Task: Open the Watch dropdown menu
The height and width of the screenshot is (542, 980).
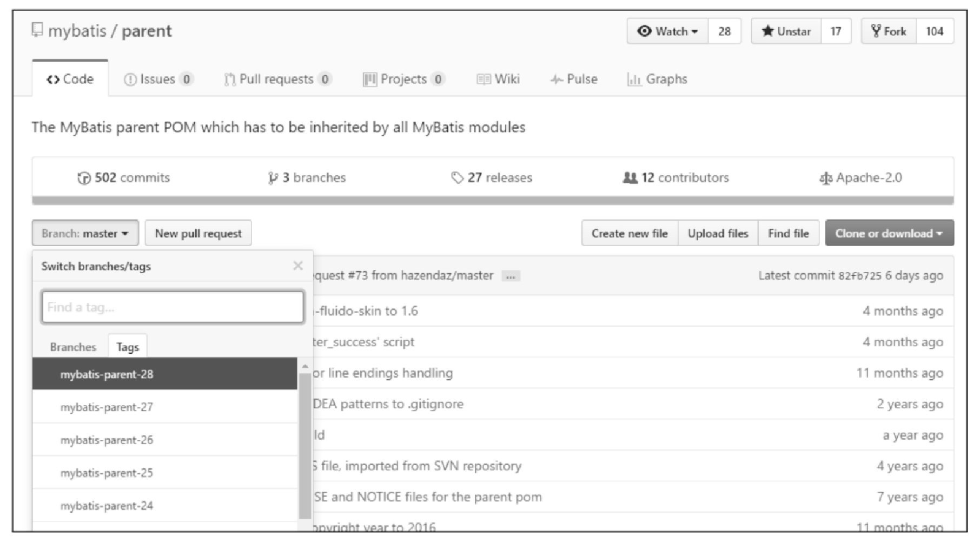Action: pos(668,31)
